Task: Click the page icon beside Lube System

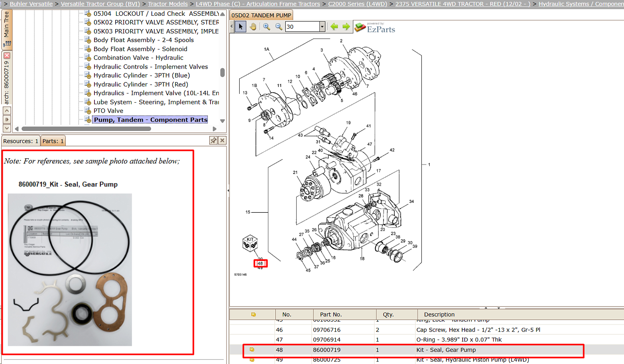Action: coord(88,102)
